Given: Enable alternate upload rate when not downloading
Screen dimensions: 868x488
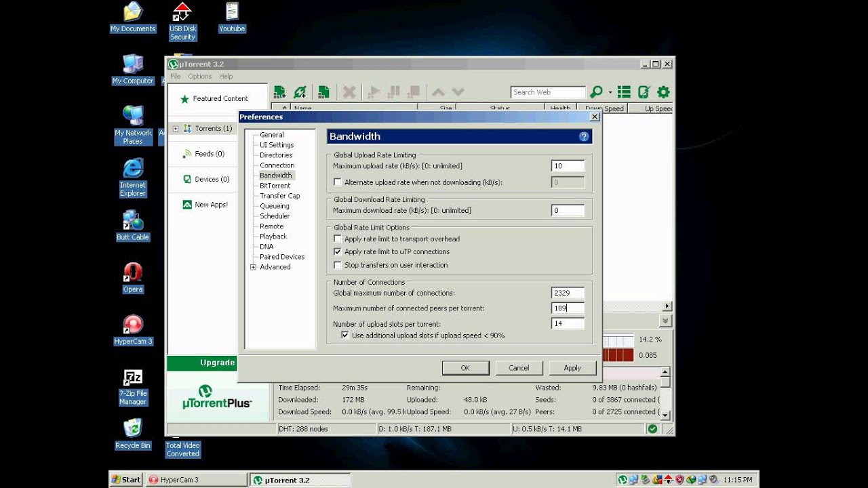Looking at the screenshot, I should click(338, 182).
